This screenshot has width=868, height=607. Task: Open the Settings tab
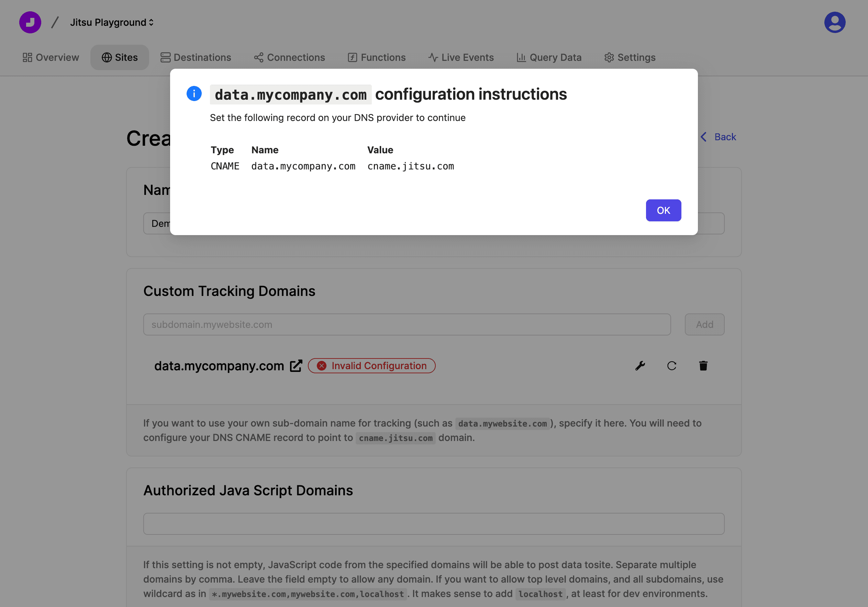[630, 57]
